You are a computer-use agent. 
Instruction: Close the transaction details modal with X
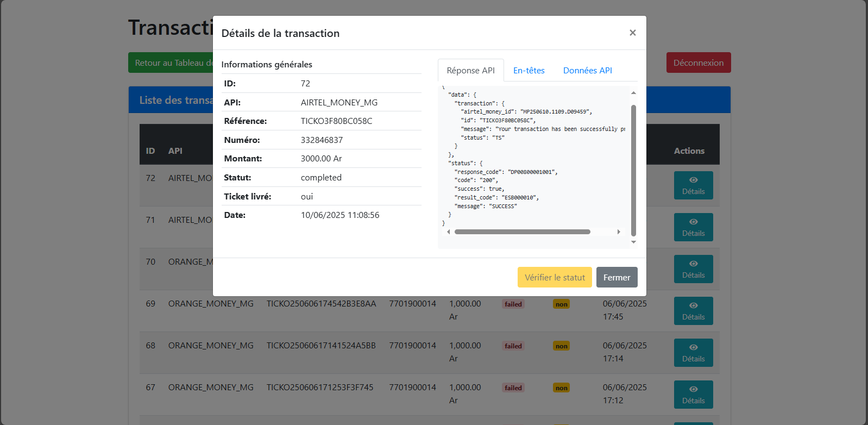[632, 33]
